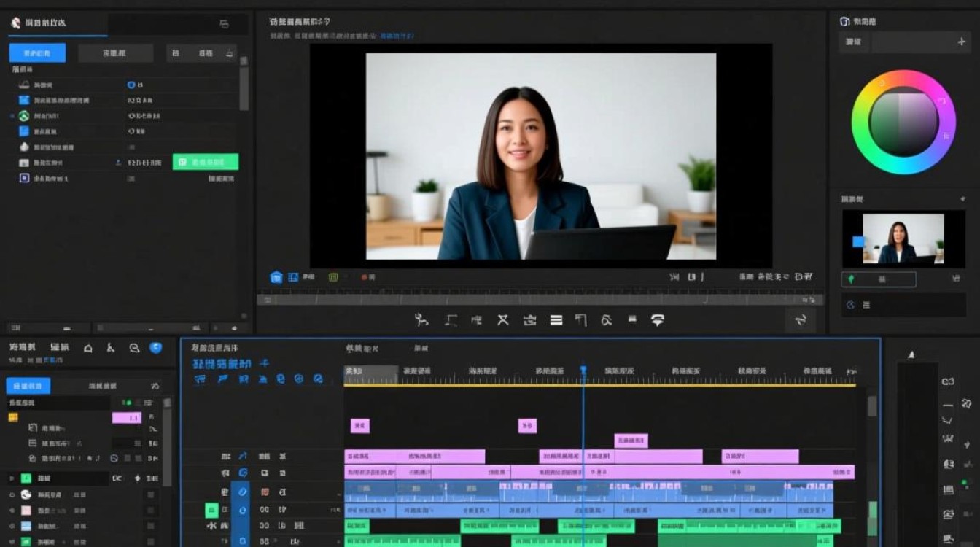This screenshot has height=547, width=980.
Task: Tick the checkbox on the blue-image layer row
Action: click(151, 527)
